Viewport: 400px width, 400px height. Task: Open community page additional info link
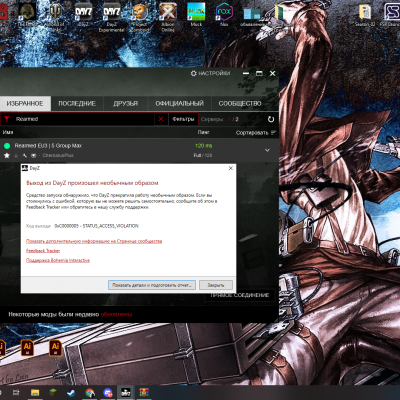point(94,241)
